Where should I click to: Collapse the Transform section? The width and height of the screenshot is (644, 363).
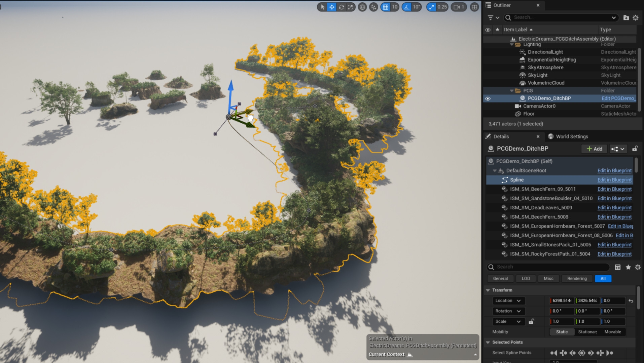488,290
